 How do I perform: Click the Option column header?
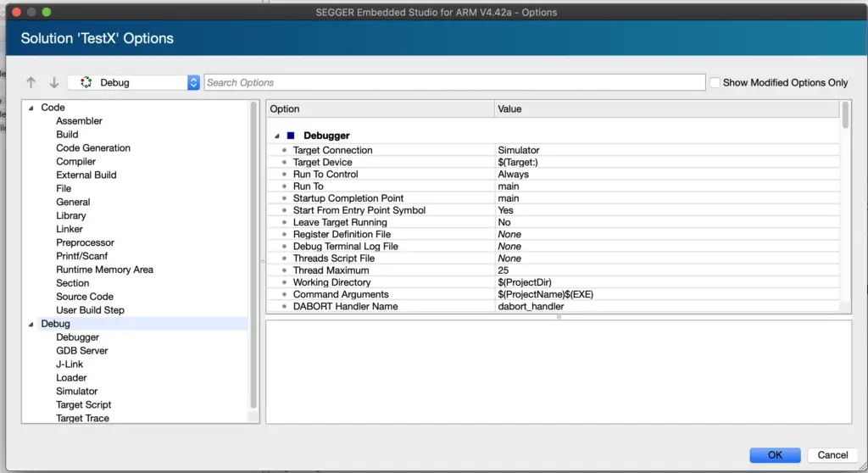click(381, 109)
